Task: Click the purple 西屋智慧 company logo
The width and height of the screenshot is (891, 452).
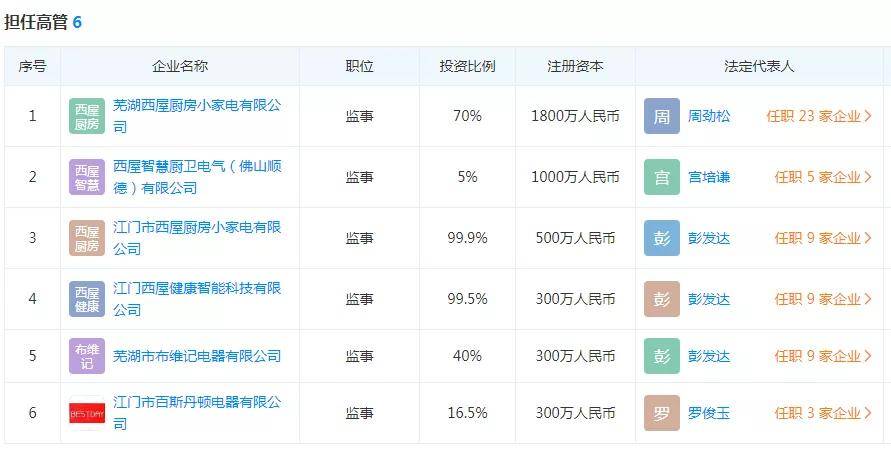Action: 87,177
